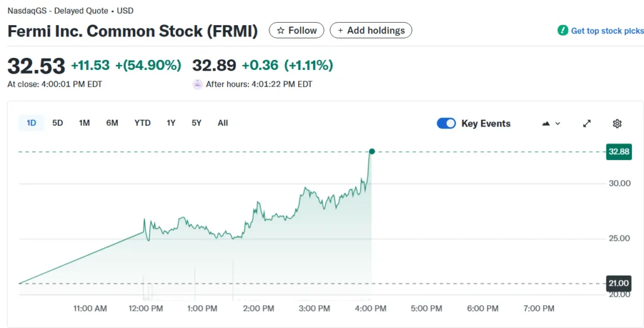Click the Add holdings button
The image size is (644, 328).
pos(370,30)
